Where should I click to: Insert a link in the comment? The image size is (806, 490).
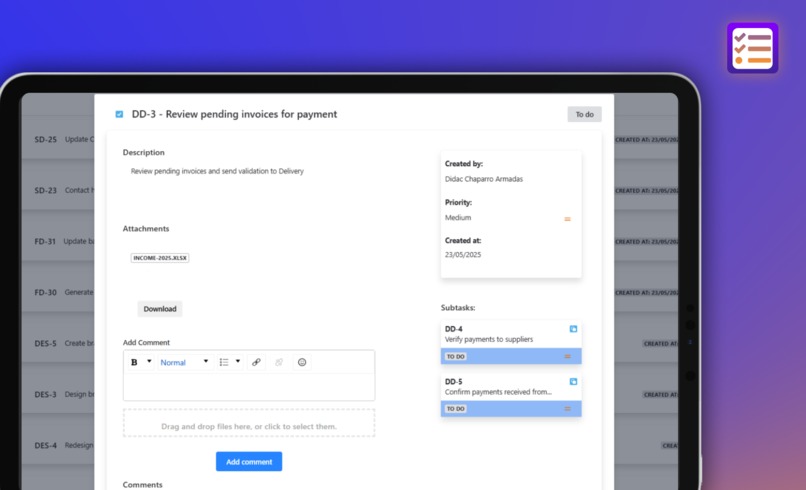click(x=256, y=362)
